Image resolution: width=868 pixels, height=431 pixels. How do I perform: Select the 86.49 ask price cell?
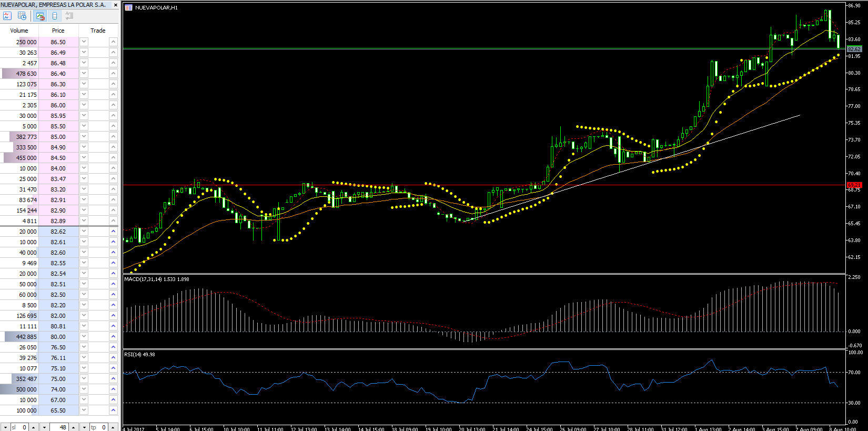click(x=58, y=52)
